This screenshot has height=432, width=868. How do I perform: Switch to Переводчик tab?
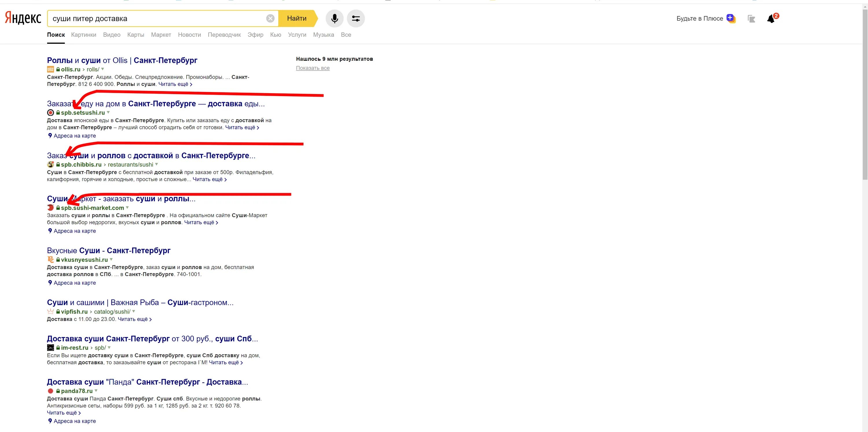click(225, 35)
